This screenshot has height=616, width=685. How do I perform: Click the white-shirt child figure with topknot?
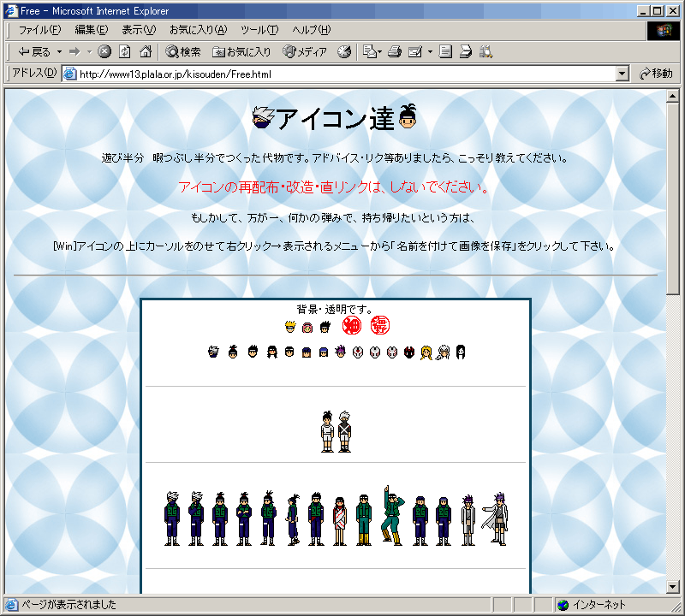(327, 431)
